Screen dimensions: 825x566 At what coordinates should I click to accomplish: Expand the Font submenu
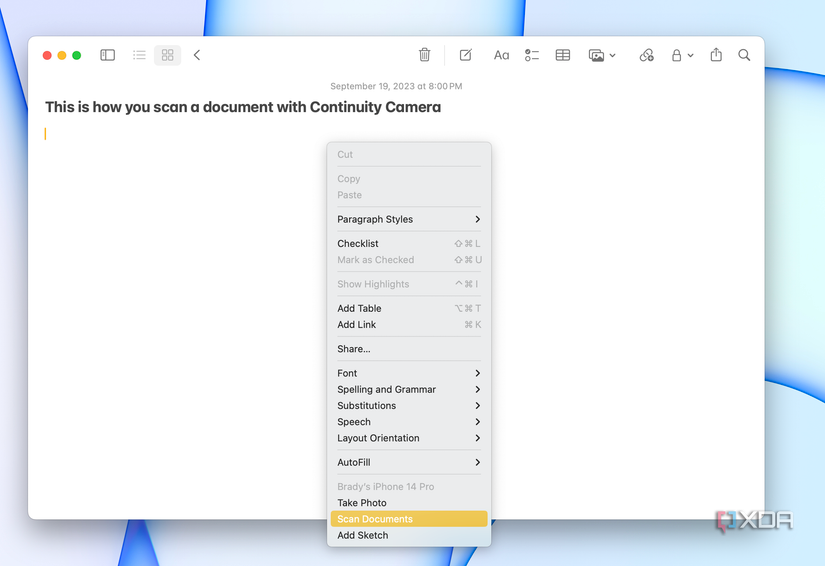pos(409,373)
